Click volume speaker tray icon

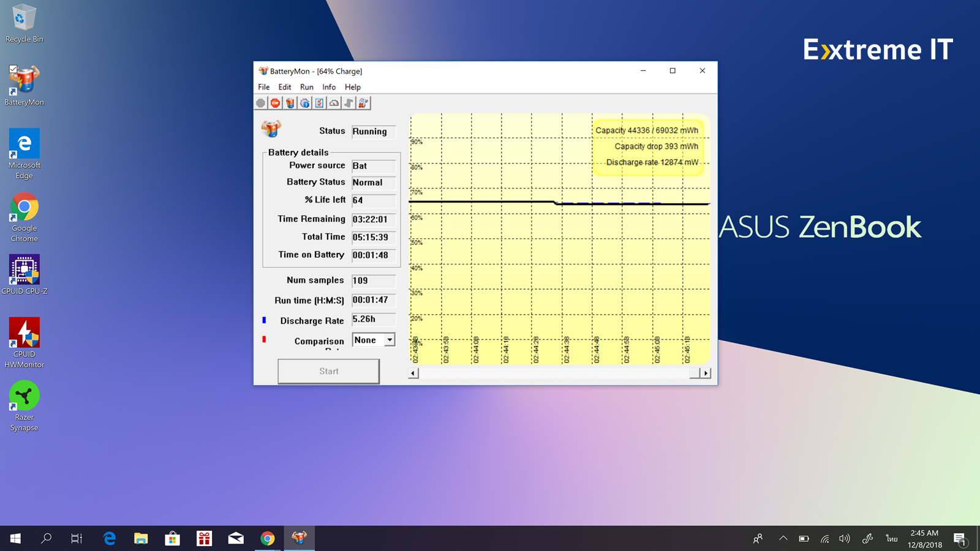click(x=845, y=539)
